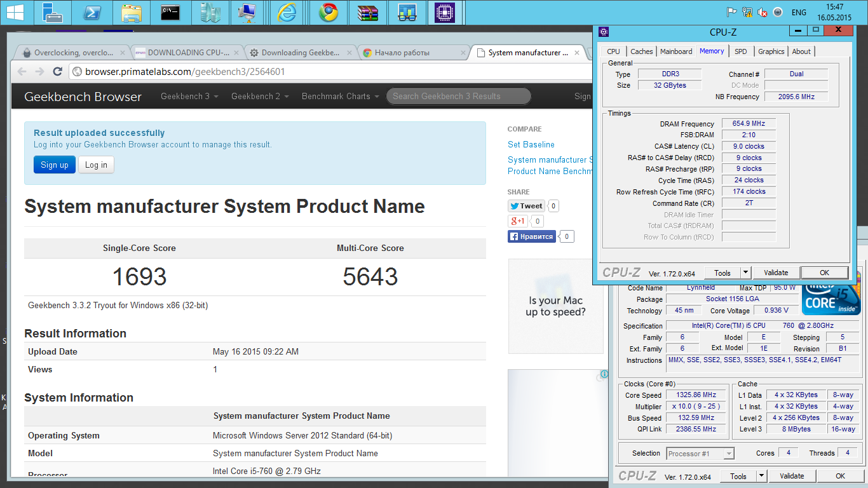Open Action Center flag in tray
The height and width of the screenshot is (488, 868).
coord(732,12)
